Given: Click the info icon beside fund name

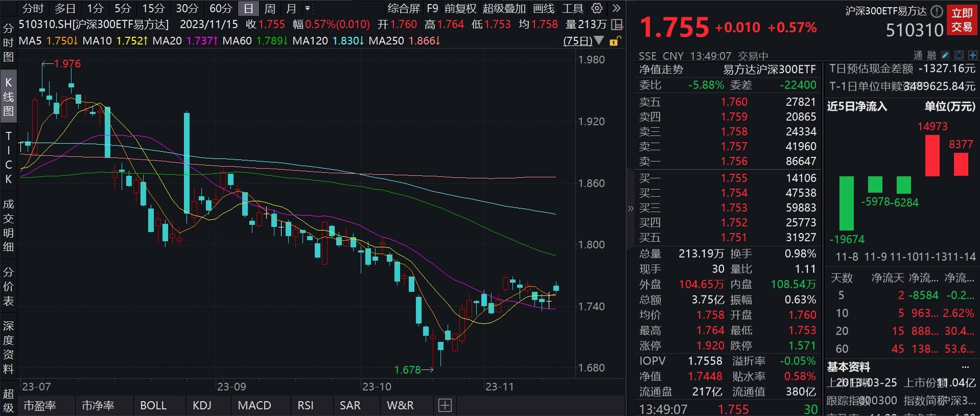Looking at the screenshot, I should [x=937, y=11].
